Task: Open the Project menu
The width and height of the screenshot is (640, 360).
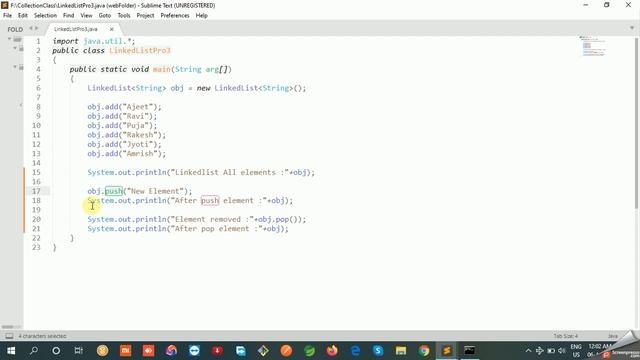Action: point(145,16)
